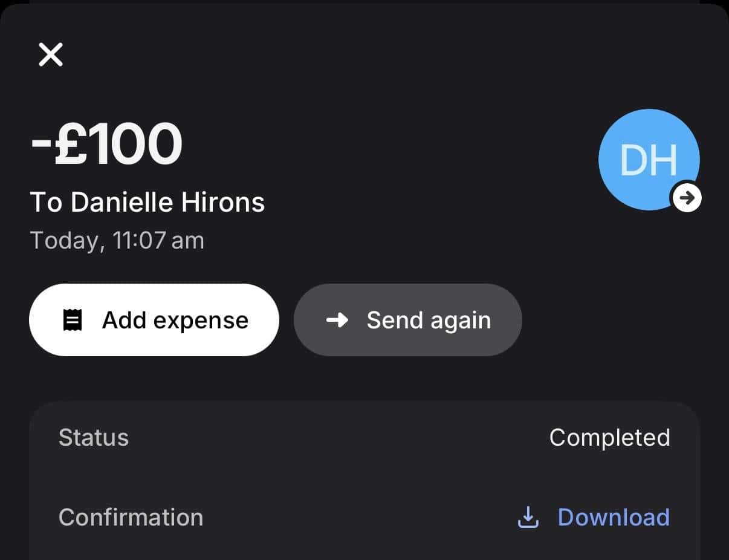Click the Add expense button
This screenshot has width=729, height=560.
pos(154,320)
